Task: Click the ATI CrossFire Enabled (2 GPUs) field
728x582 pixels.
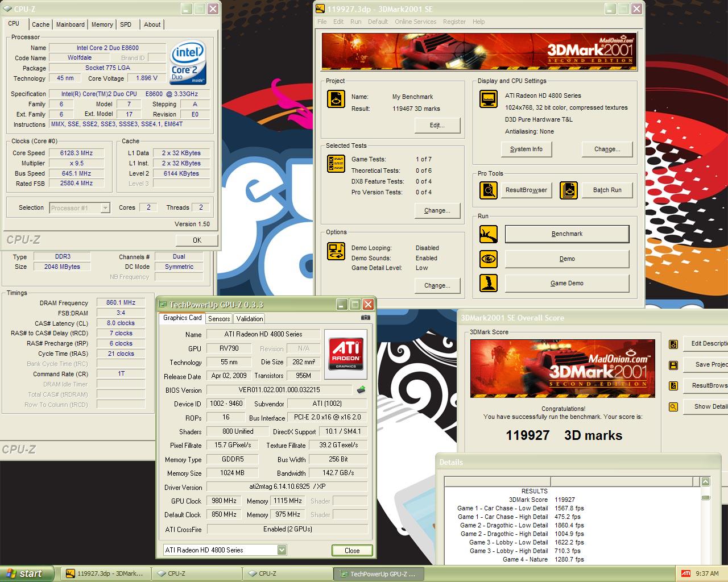Action: 287,529
